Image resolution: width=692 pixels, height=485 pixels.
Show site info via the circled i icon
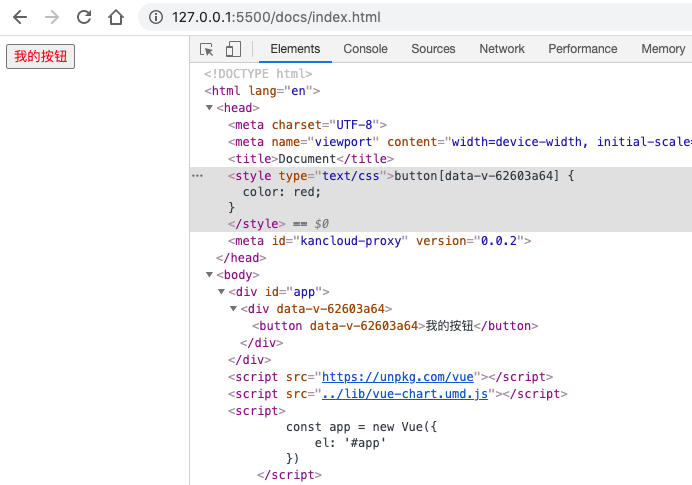[156, 17]
